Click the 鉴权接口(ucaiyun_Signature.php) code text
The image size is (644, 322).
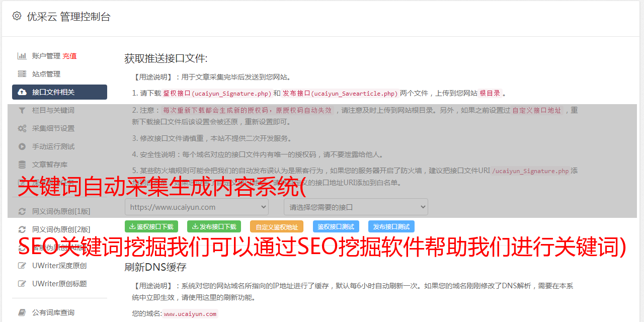coord(217,93)
